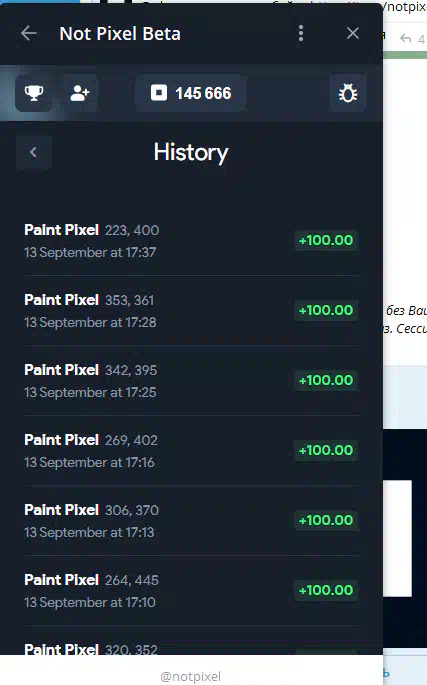Click +100.00 reward at 17:25

click(x=326, y=380)
